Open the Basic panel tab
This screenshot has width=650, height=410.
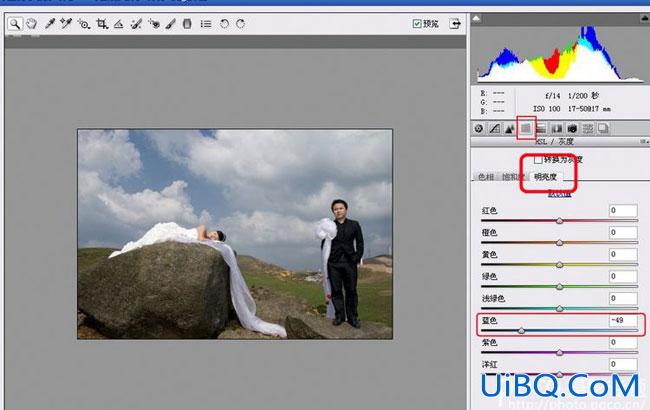(479, 129)
